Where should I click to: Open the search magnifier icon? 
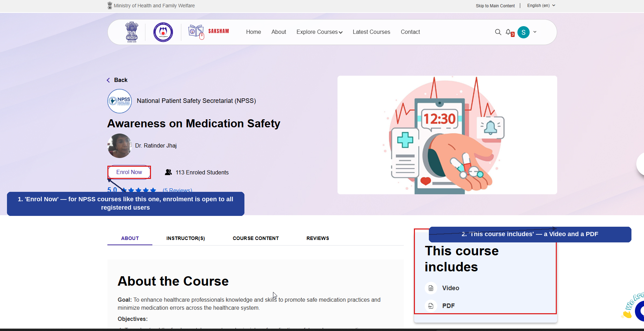pos(498,32)
